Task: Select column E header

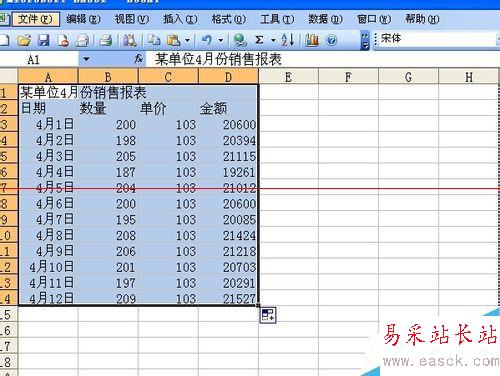Action: [288, 77]
